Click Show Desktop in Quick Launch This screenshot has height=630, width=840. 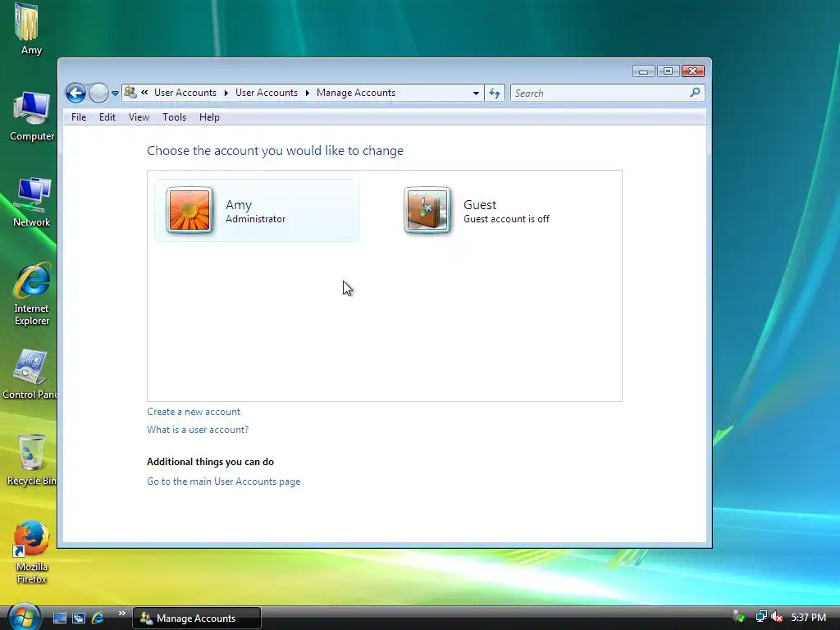(x=59, y=619)
